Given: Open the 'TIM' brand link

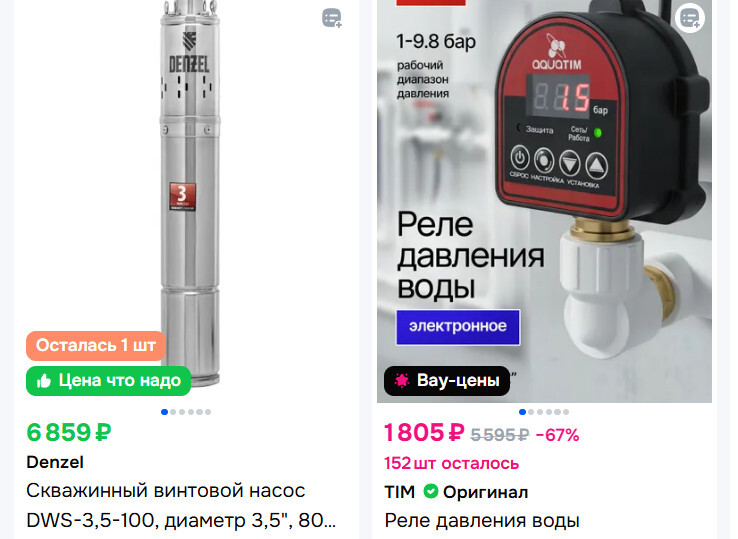Looking at the screenshot, I should click(x=400, y=492).
